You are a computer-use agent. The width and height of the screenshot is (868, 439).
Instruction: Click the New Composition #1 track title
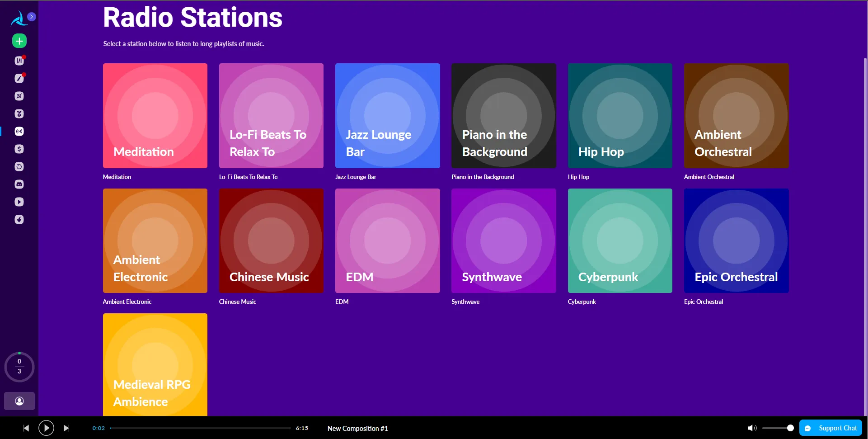click(x=357, y=429)
